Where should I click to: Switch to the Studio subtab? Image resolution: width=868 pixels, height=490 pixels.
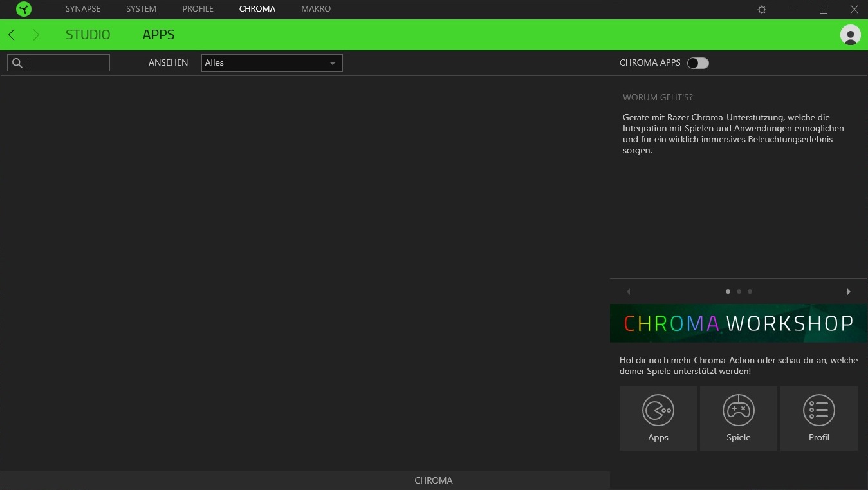88,35
